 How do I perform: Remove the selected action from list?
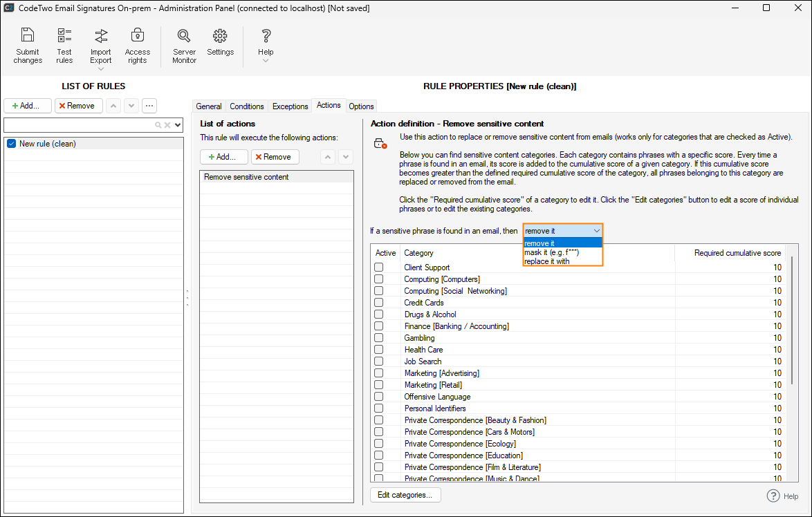[x=275, y=157]
